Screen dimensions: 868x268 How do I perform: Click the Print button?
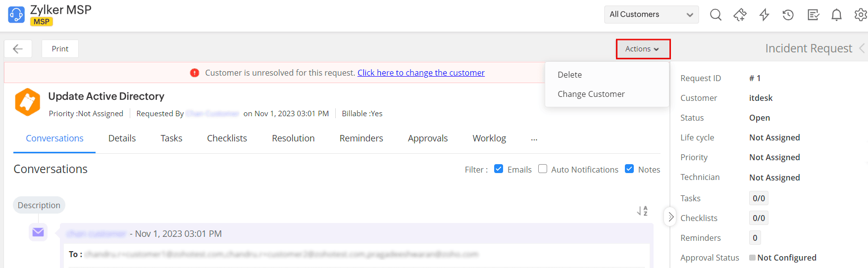(x=60, y=49)
